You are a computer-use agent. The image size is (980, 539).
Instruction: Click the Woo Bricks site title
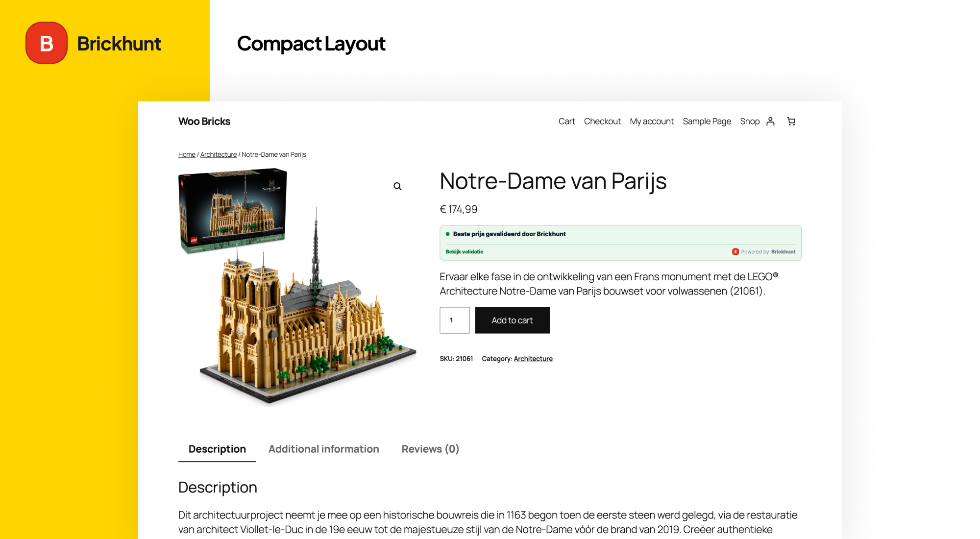[204, 121]
